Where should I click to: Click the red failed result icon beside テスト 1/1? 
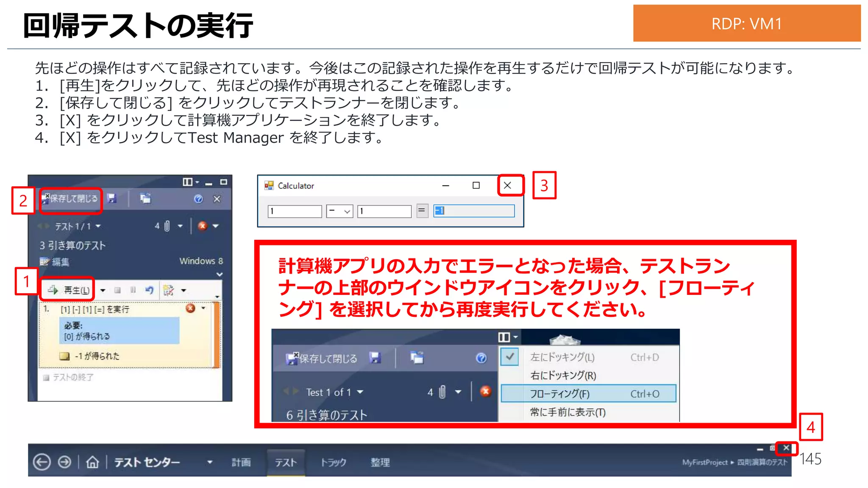(202, 226)
